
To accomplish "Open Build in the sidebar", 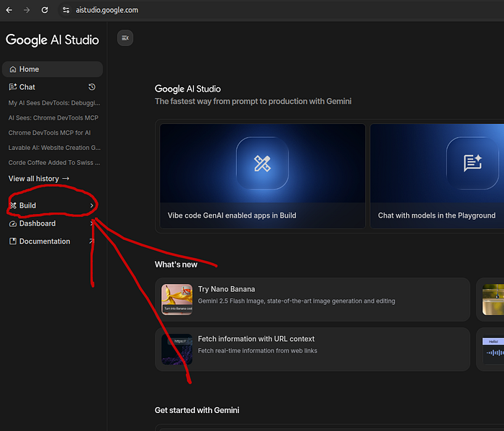I will (x=53, y=205).
